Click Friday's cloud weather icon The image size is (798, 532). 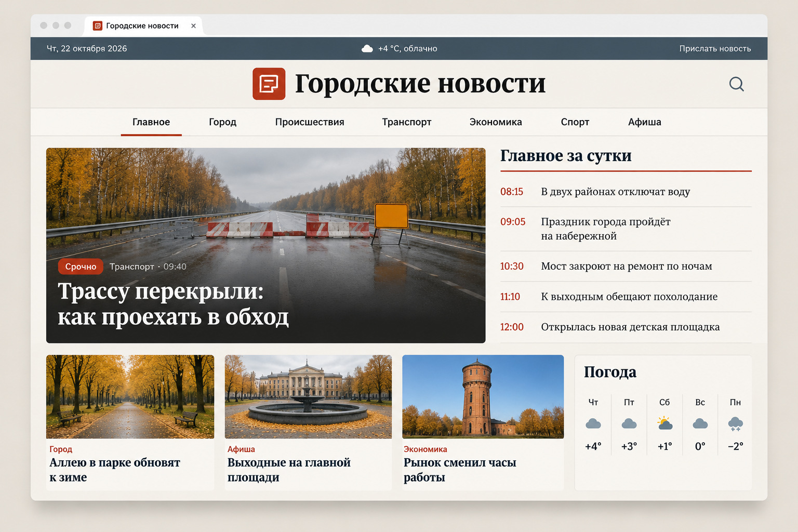coord(629,424)
